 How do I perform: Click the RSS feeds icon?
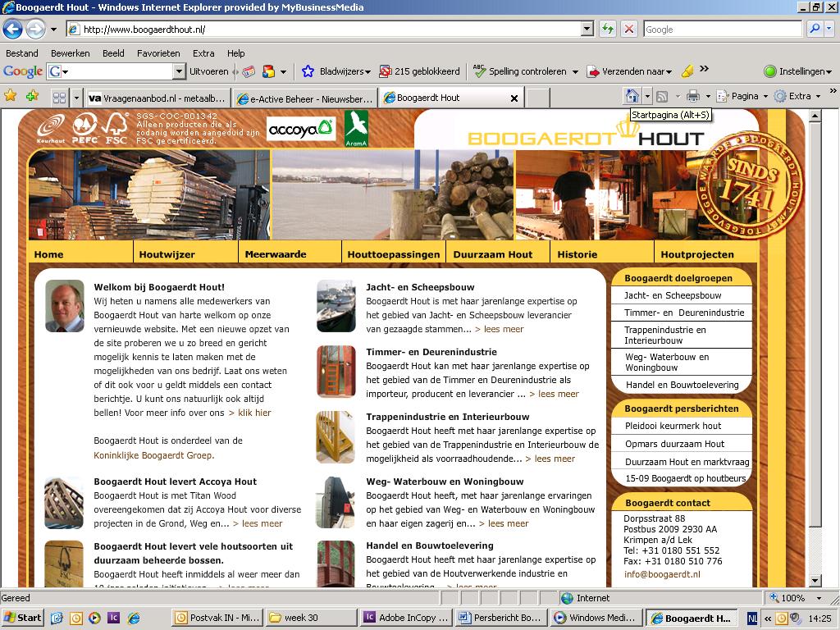(662, 97)
